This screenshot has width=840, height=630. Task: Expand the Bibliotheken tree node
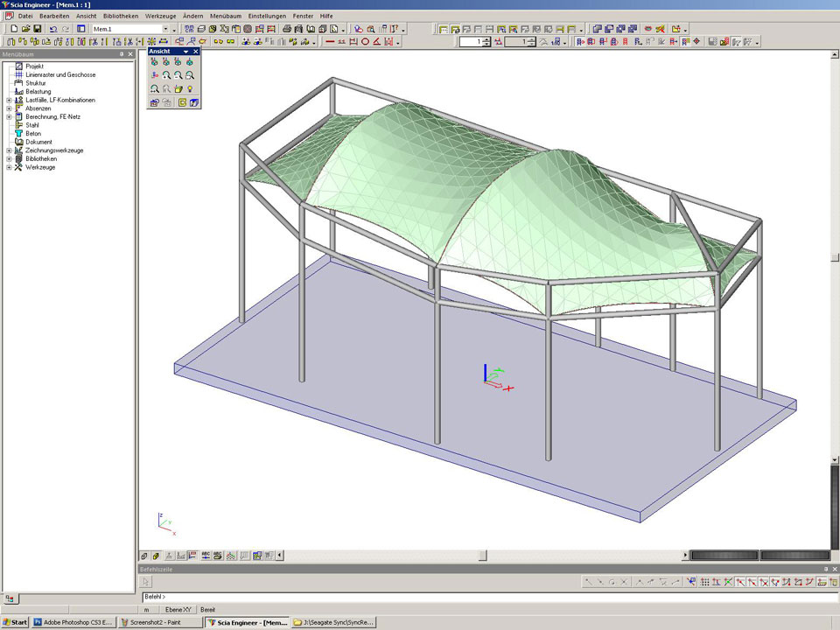(x=9, y=159)
